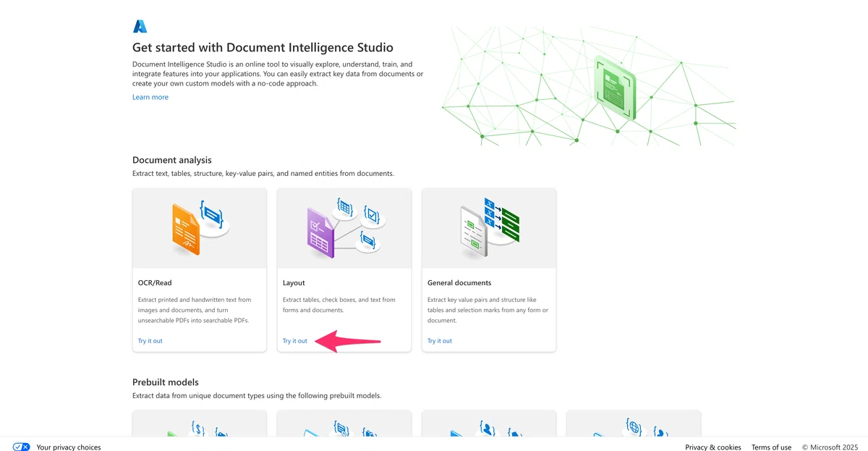
Task: Open the Terms of use footer link
Action: point(771,447)
